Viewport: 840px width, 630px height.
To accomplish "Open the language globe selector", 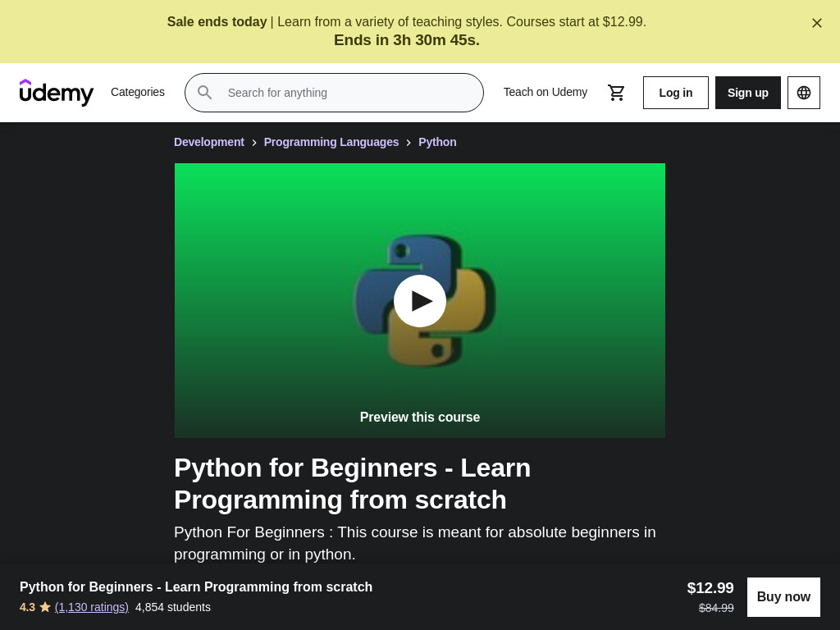I will point(804,93).
